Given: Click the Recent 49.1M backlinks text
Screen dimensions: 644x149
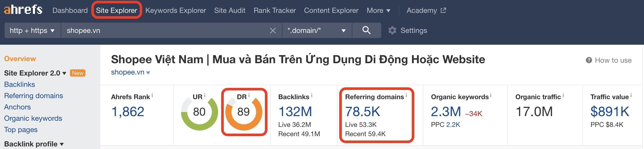Looking at the screenshot, I should [x=299, y=134].
